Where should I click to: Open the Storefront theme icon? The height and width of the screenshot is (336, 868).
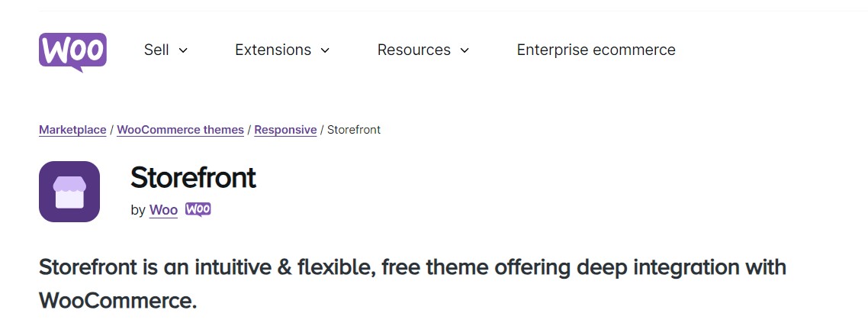point(69,192)
